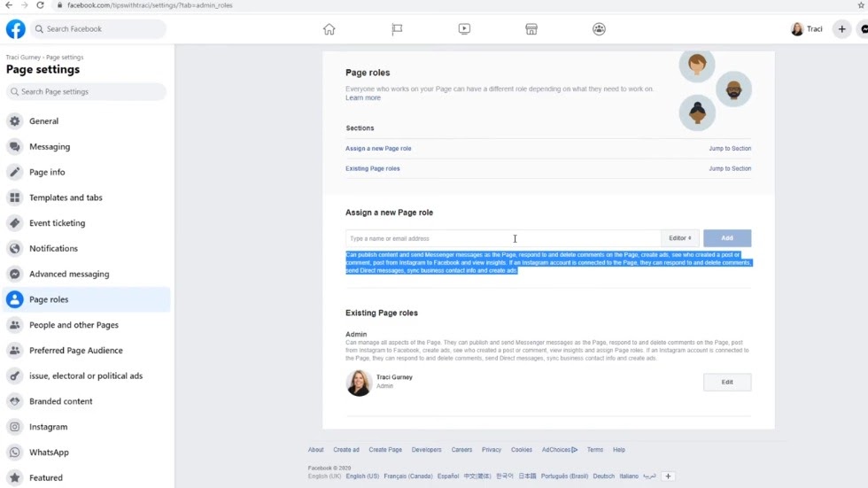868x488 pixels.
Task: Open the Messaging settings tab
Action: (87, 147)
